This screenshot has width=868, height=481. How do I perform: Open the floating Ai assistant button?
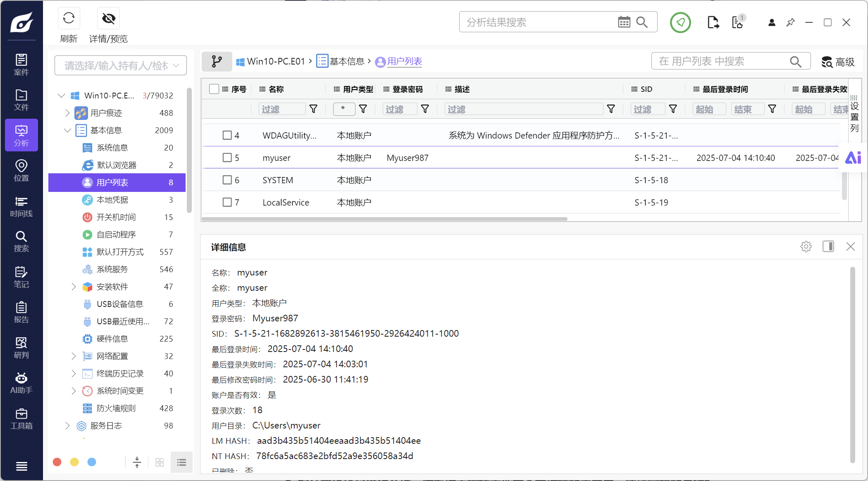tap(854, 158)
